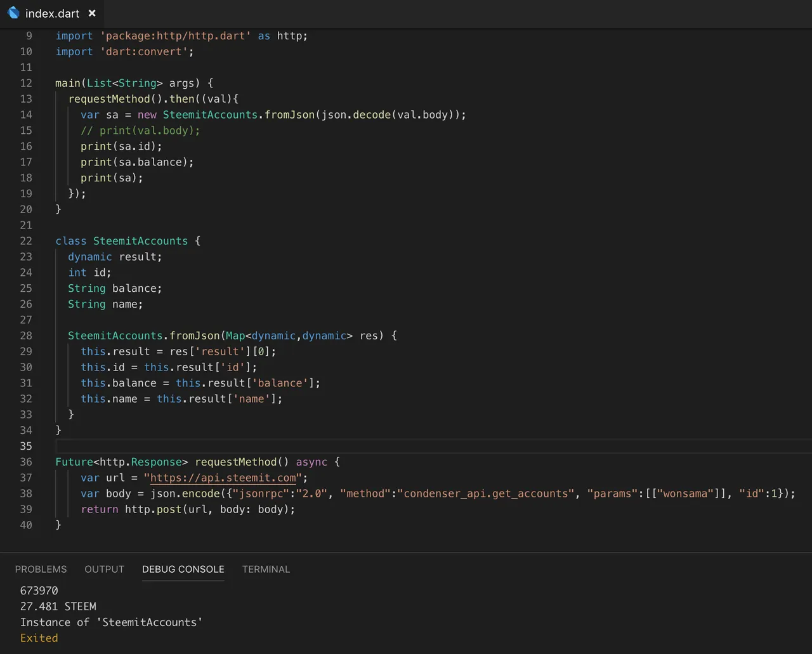The image size is (812, 654).
Task: Click 'String balance;' field declaration
Action: point(115,289)
